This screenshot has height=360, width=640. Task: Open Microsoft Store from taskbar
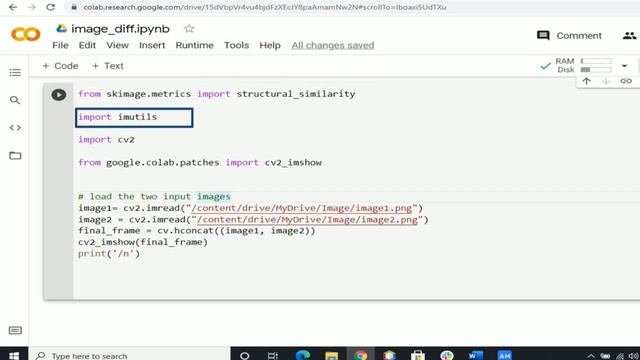point(418,356)
